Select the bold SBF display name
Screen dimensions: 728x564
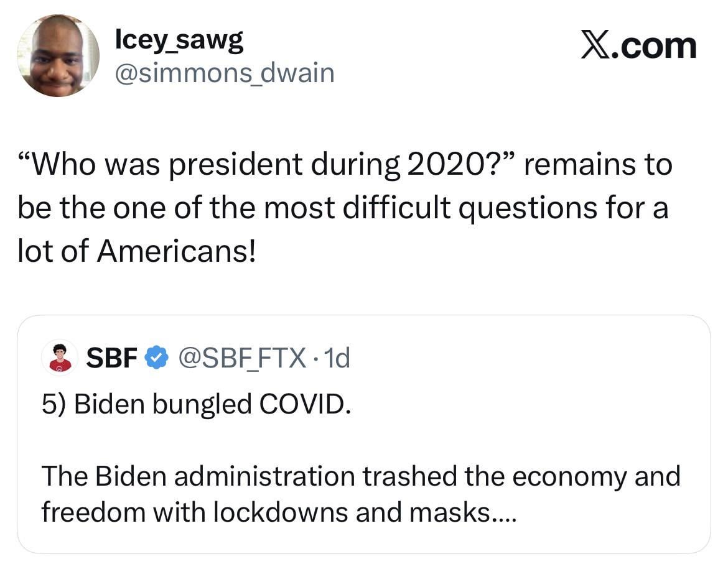111,358
